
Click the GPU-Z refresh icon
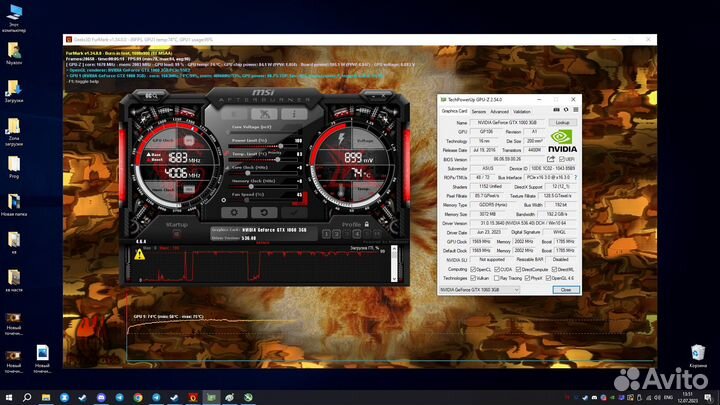tap(566, 110)
